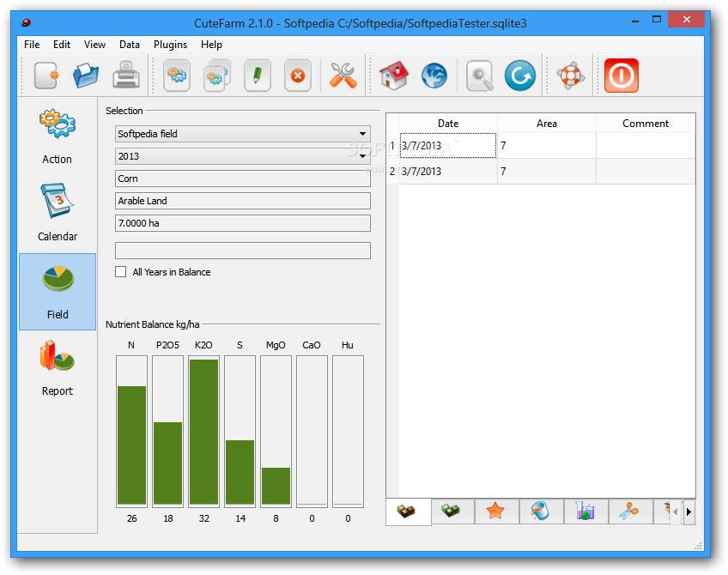Switch to the Calendar view in sidebar
This screenshot has height=575, width=728.
pyautogui.click(x=58, y=213)
